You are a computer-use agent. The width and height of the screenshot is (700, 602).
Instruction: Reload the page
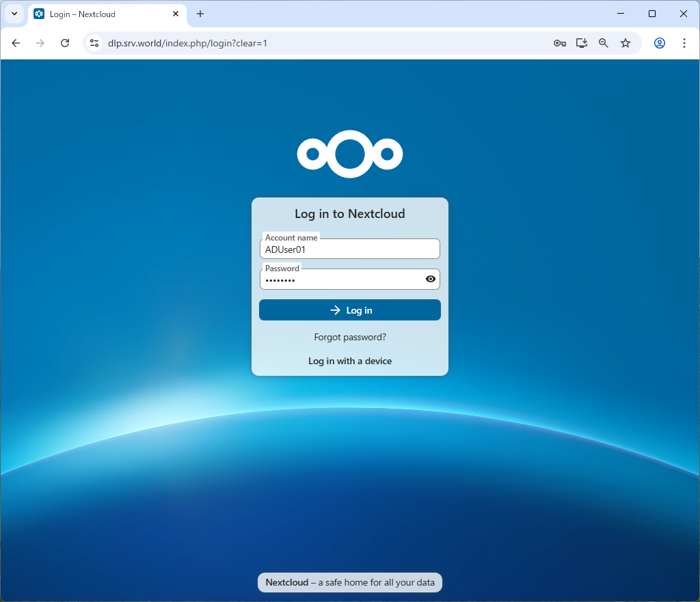(x=65, y=43)
